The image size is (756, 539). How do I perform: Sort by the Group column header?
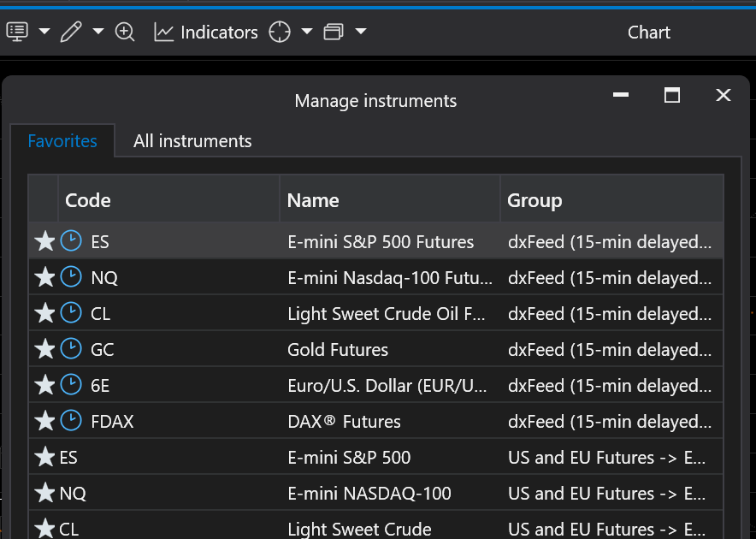[535, 200]
